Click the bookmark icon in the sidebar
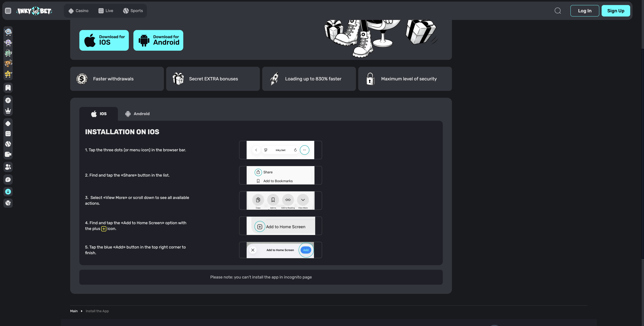This screenshot has width=644, height=326. point(8,88)
